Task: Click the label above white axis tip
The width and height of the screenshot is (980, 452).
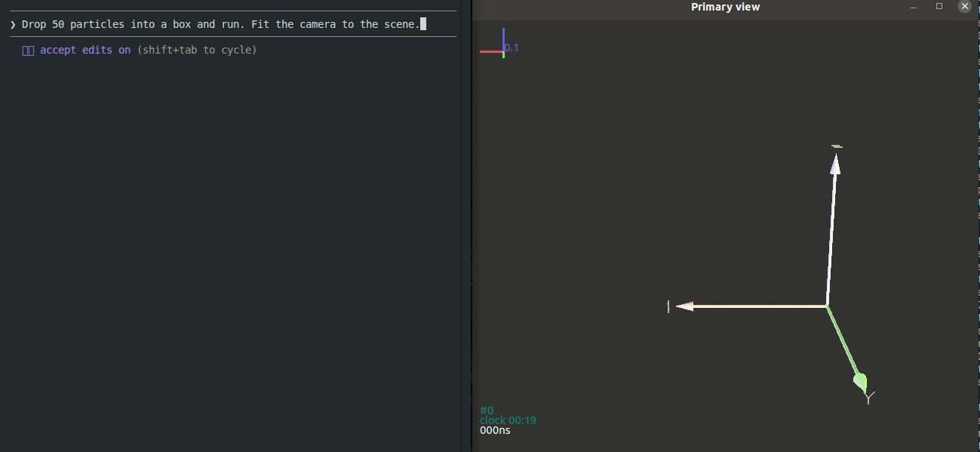Action: pos(836,146)
